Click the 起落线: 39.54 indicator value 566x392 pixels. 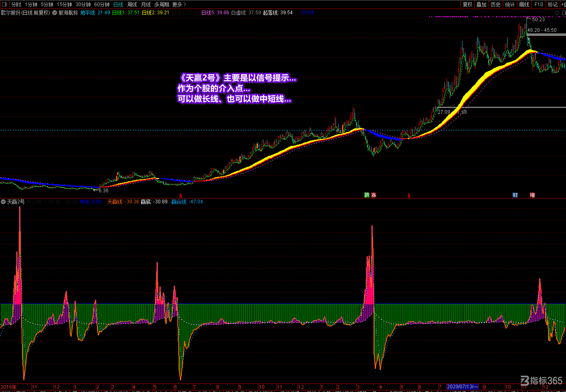point(278,13)
